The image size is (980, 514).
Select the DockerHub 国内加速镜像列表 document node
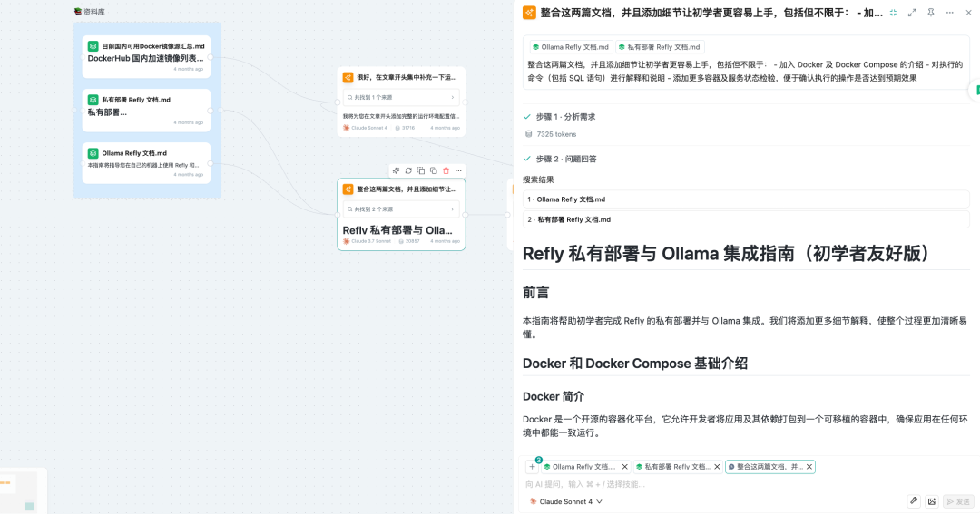click(x=146, y=57)
